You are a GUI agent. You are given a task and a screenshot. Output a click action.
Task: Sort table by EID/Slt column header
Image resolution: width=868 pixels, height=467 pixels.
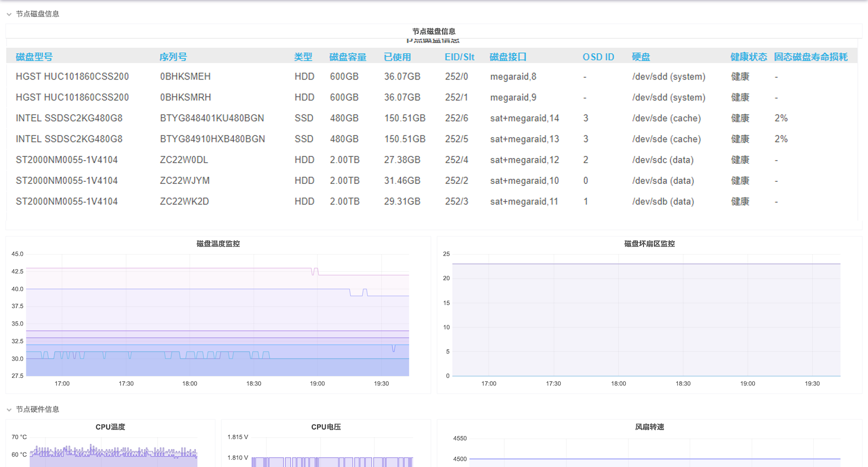point(459,57)
